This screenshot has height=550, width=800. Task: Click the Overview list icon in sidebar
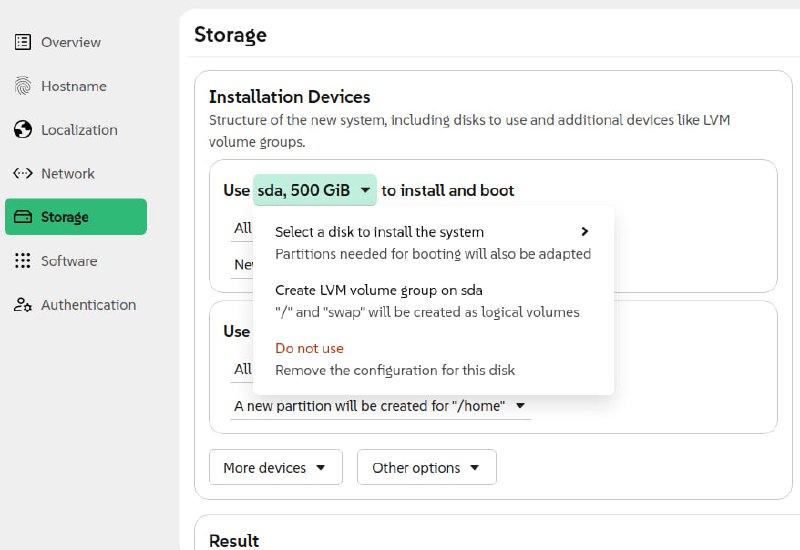tap(23, 42)
